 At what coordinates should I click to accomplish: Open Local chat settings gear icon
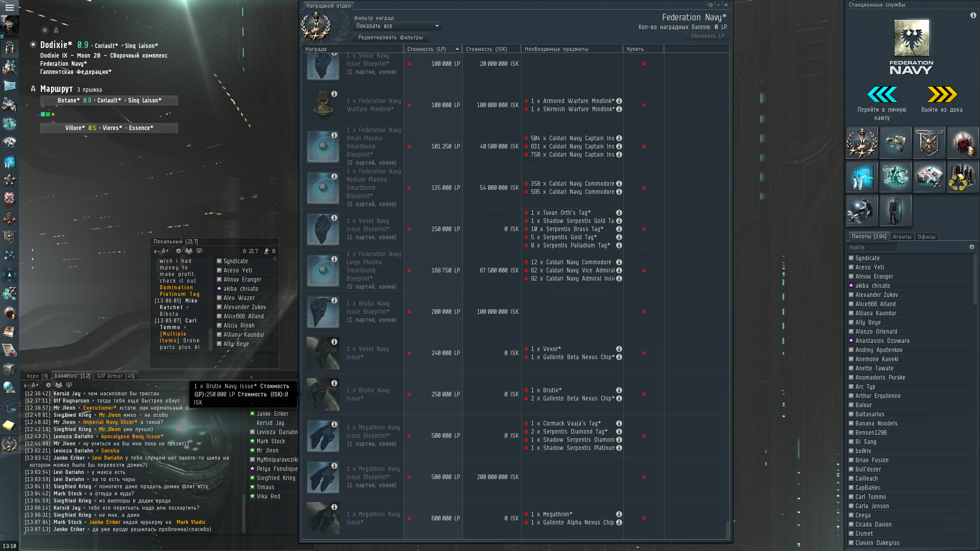(178, 251)
